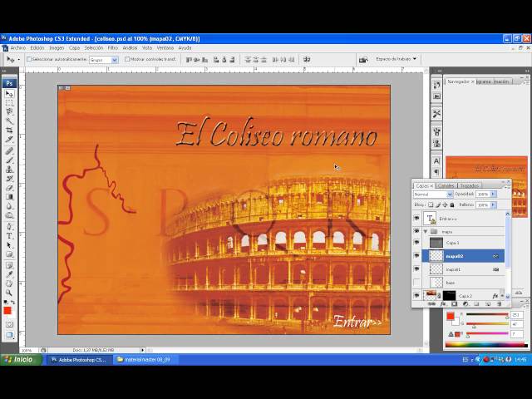This screenshot has width=532, height=399.
Task: Open the Espacio de trabajo dropdown
Action: (x=396, y=59)
